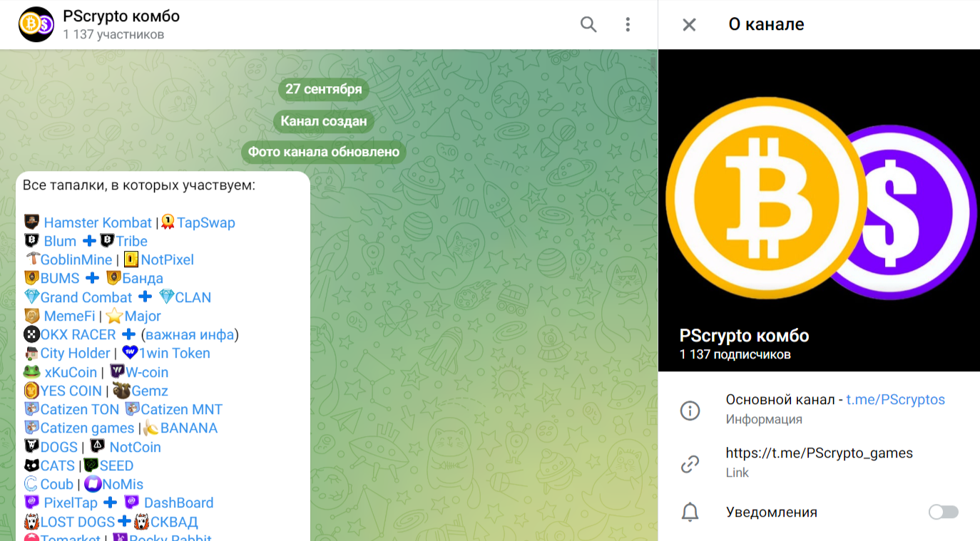Viewport: 980px width, 541px height.
Task: Open the CATS link
Action: click(57, 465)
